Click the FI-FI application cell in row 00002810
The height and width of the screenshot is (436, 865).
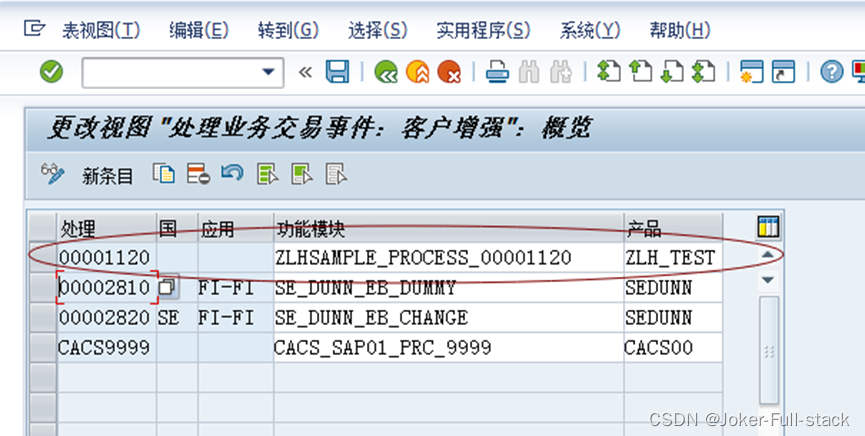click(236, 288)
